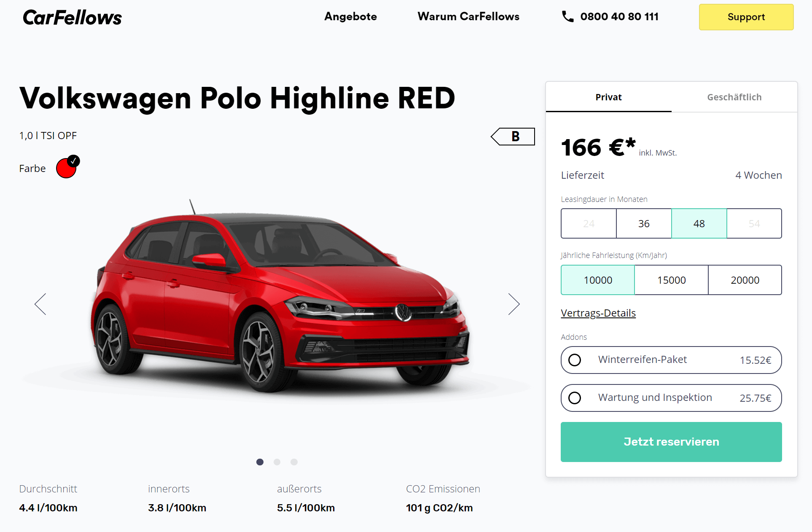Switch to the Geschäftlich tab

pyautogui.click(x=734, y=97)
